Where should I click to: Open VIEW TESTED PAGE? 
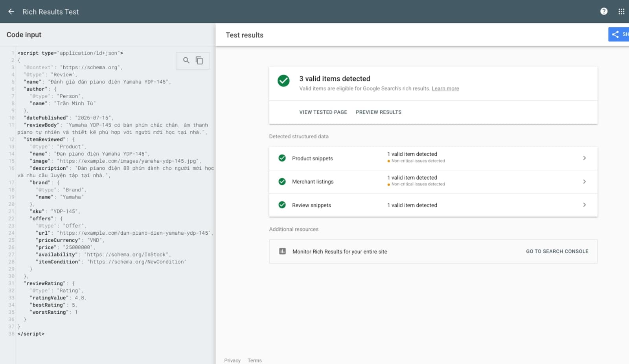click(323, 112)
